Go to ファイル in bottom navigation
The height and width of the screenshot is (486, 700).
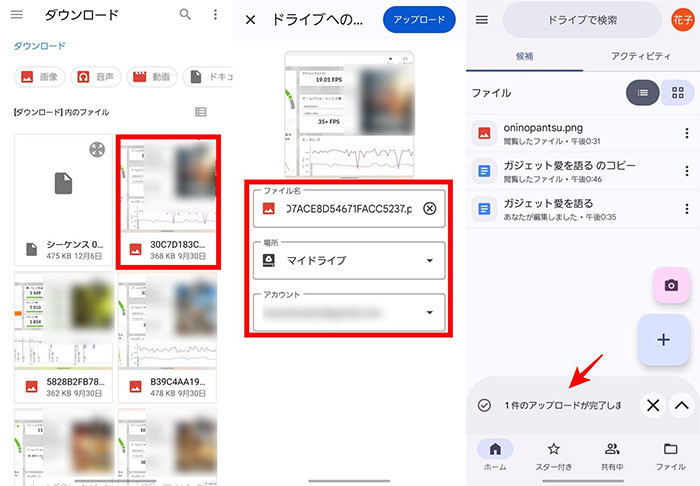click(x=670, y=455)
